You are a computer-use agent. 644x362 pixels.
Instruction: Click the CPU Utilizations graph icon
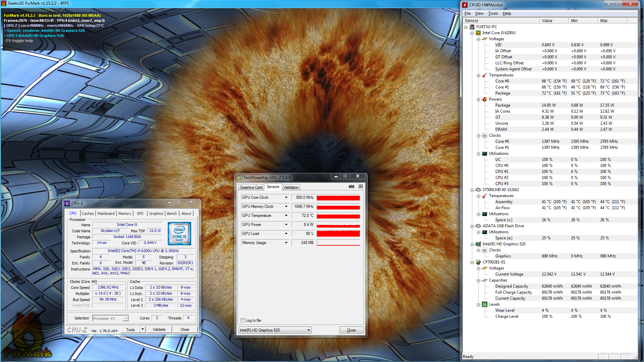pos(485,154)
